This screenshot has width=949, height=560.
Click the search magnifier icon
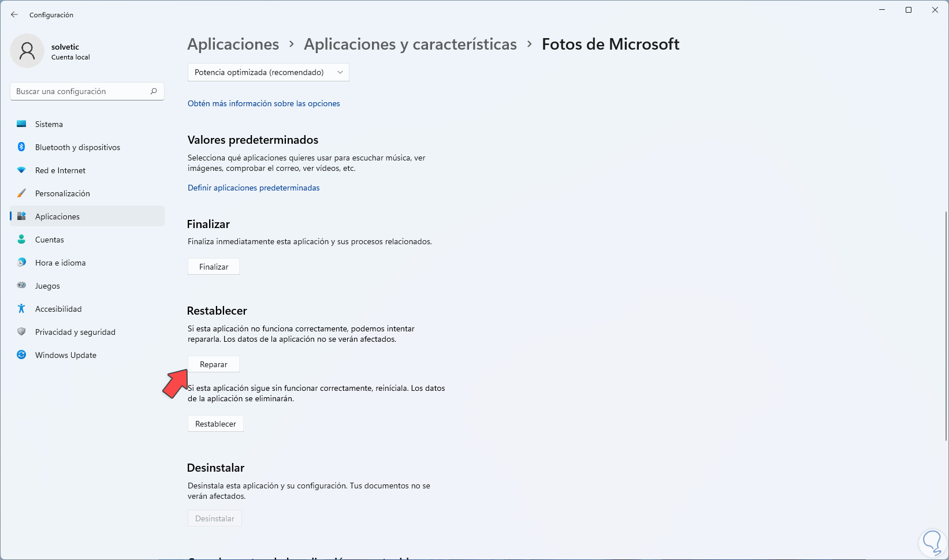(x=154, y=91)
